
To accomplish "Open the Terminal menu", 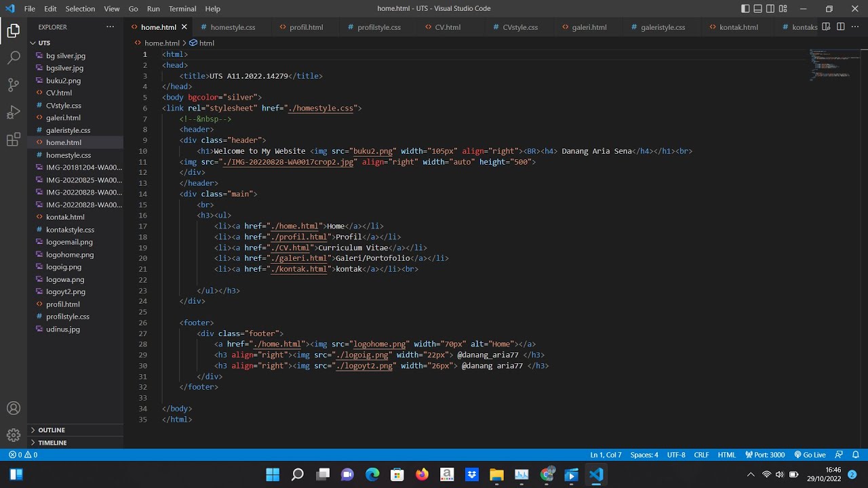I will coord(182,9).
